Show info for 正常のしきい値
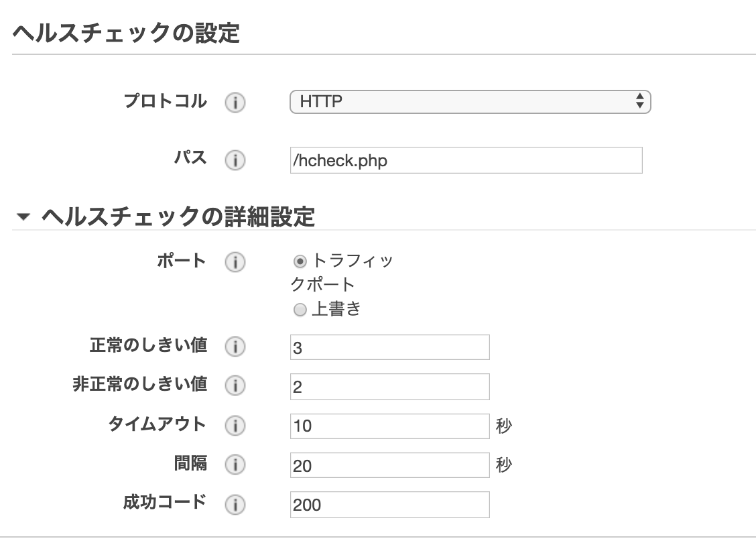The width and height of the screenshot is (756, 551). tap(235, 347)
